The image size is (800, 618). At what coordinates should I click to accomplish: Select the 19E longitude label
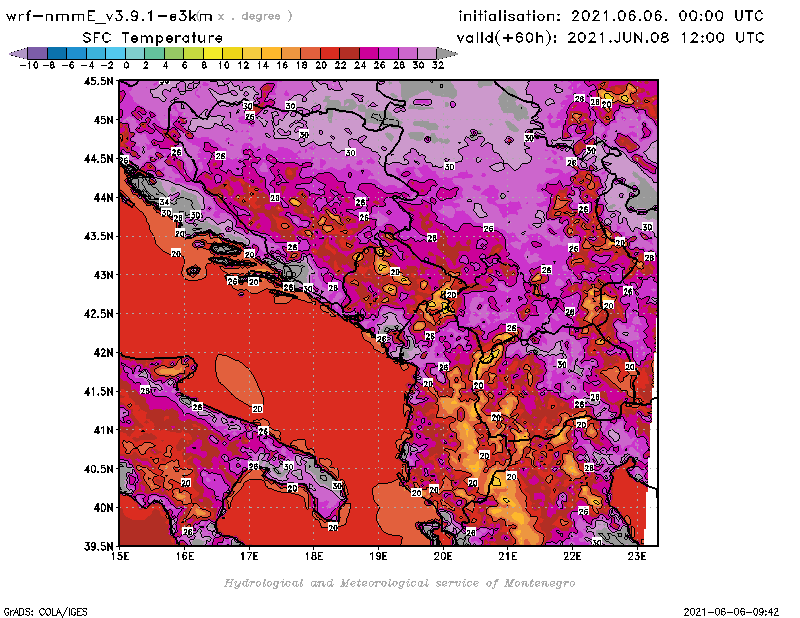[x=379, y=556]
